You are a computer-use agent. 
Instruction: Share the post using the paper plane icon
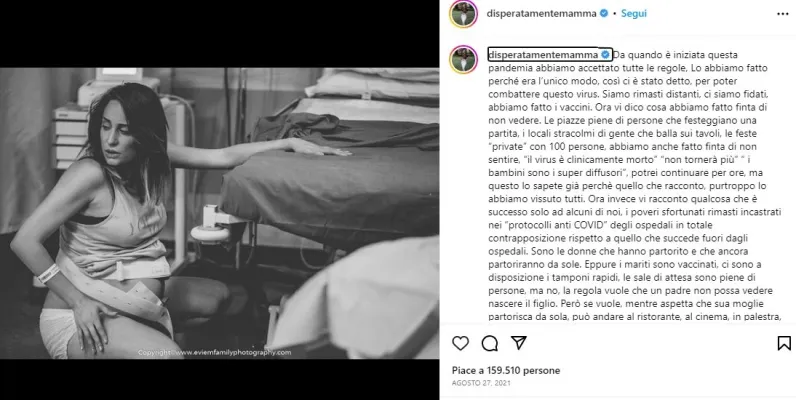[518, 343]
